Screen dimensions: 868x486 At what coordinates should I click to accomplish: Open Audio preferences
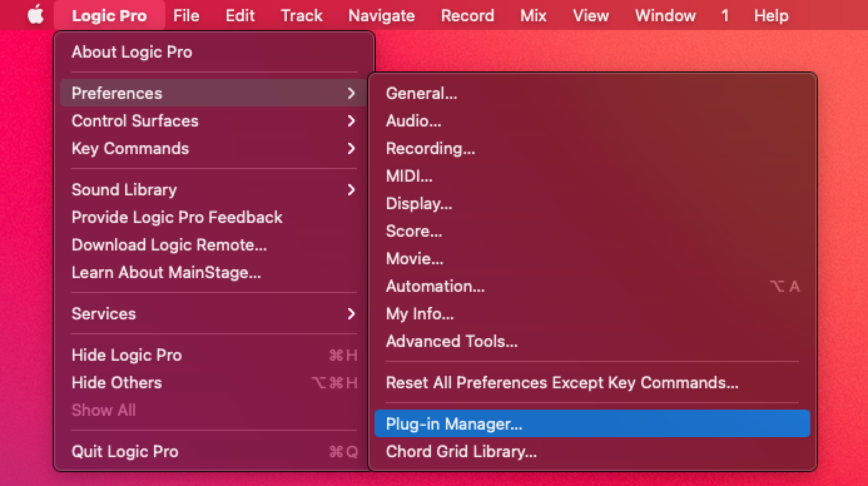[592, 121]
